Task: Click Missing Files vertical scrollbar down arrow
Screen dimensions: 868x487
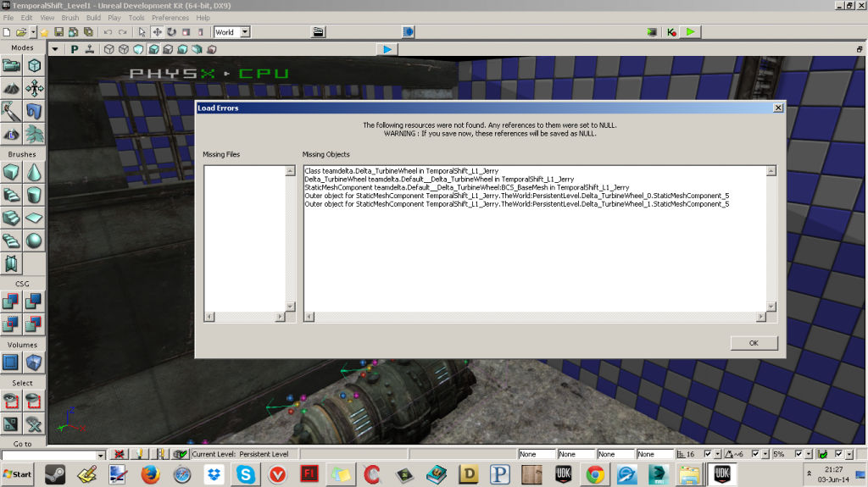Action: 290,307
